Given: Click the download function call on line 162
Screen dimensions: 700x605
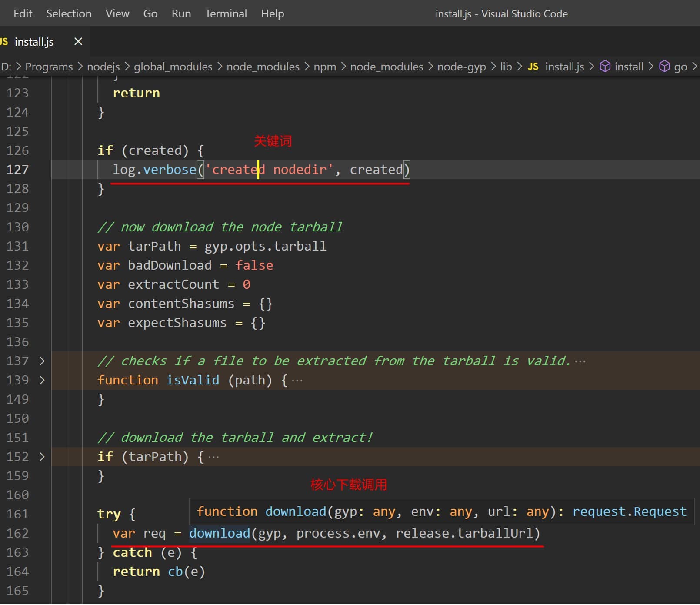Looking at the screenshot, I should click(220, 533).
